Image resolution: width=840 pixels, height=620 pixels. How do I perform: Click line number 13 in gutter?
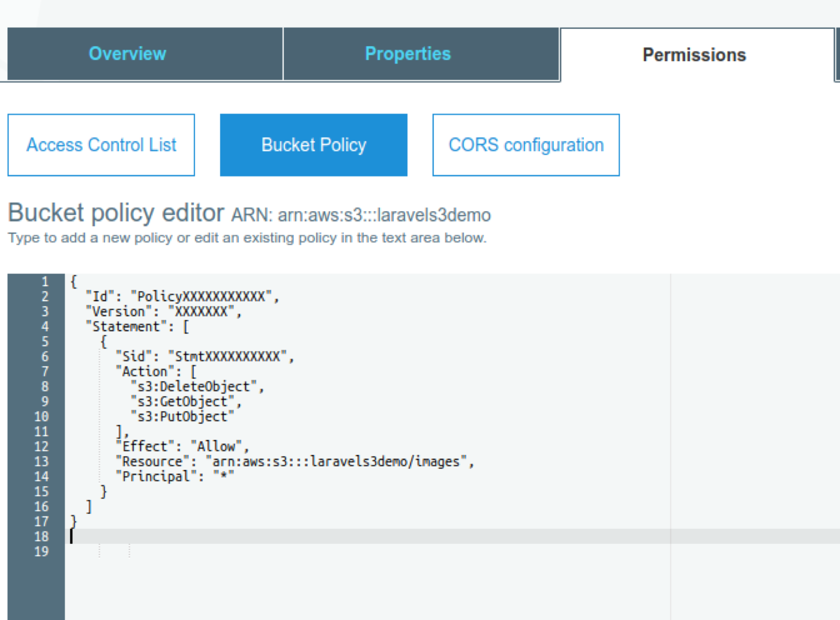click(x=41, y=462)
